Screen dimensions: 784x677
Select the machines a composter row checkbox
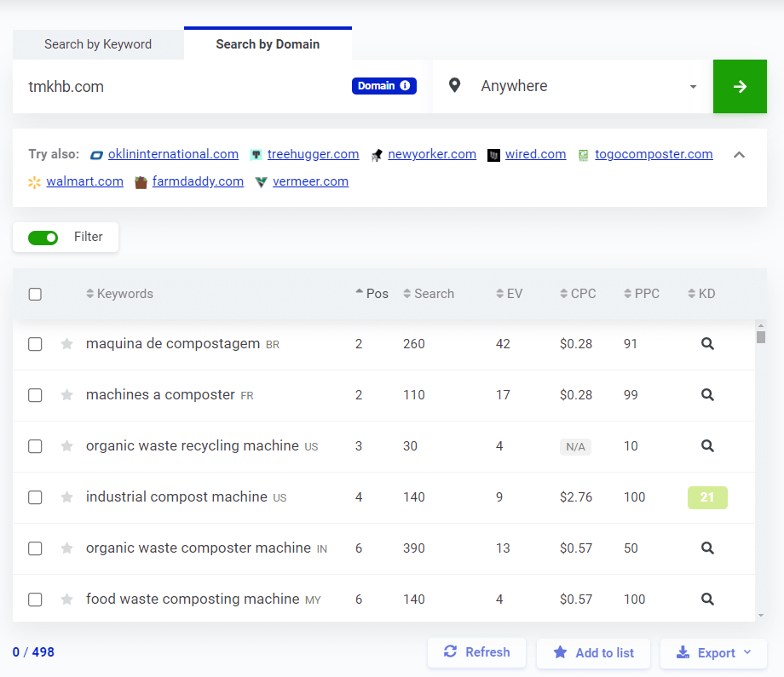[x=35, y=395]
